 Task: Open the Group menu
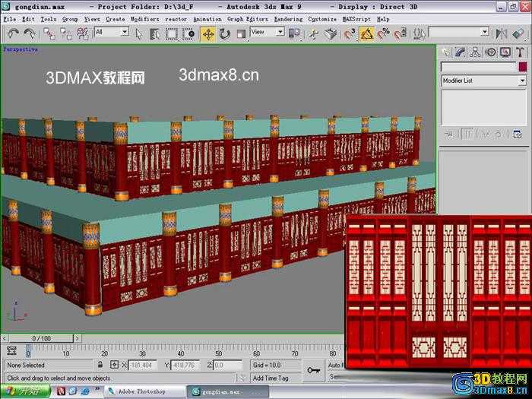70,19
